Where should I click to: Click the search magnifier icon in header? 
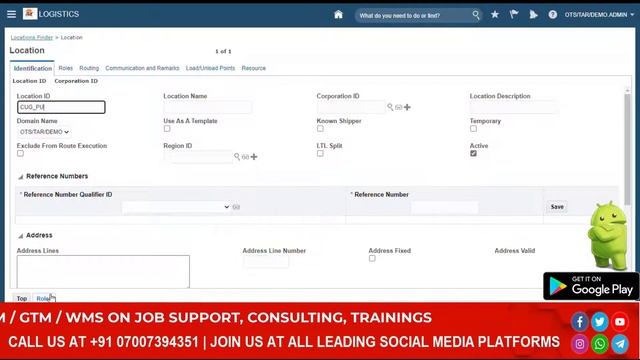coord(476,15)
